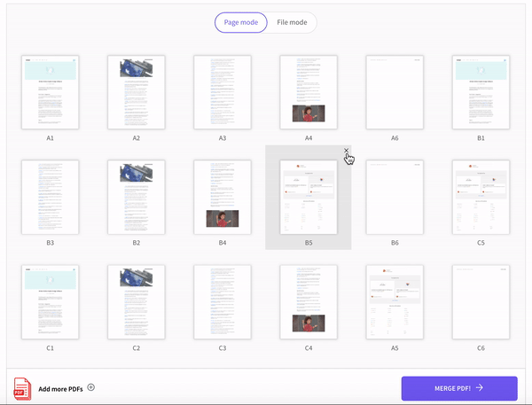Click the A6 page label
Viewport: 532px width, 405px height.
pyautogui.click(x=395, y=138)
